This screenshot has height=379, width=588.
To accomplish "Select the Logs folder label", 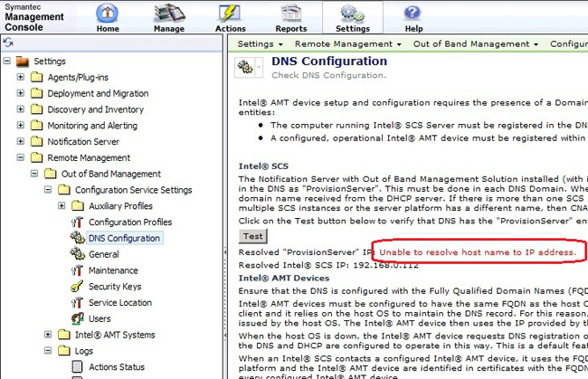I will click(84, 351).
